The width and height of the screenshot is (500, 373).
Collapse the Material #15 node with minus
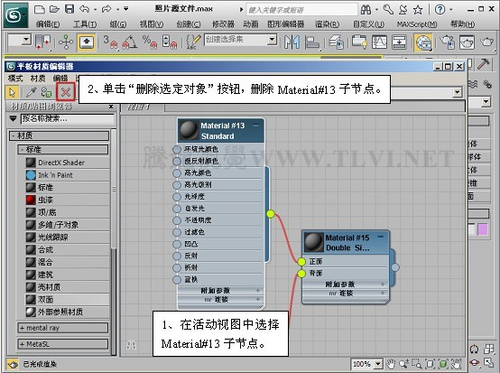click(x=381, y=237)
